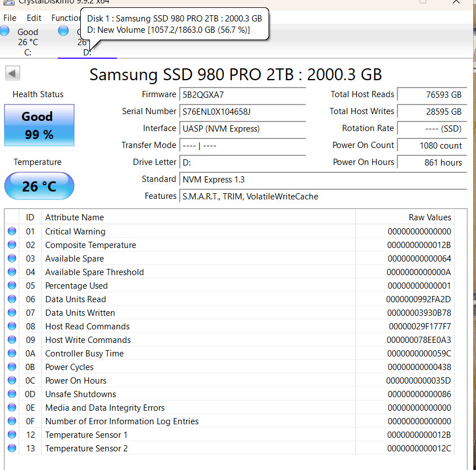Click raw value 0000029F177F7
The height and width of the screenshot is (470, 476).
tap(420, 327)
